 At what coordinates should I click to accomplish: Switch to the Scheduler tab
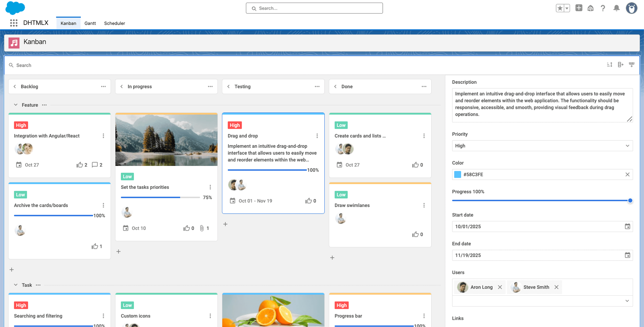[x=114, y=23]
